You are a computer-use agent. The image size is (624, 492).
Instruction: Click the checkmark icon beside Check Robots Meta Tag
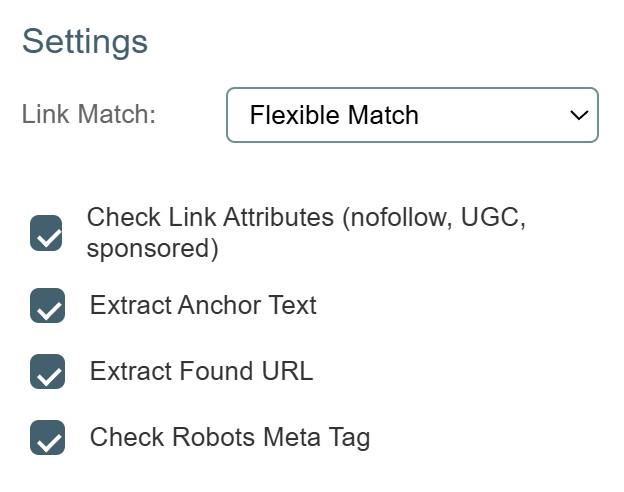click(x=48, y=442)
